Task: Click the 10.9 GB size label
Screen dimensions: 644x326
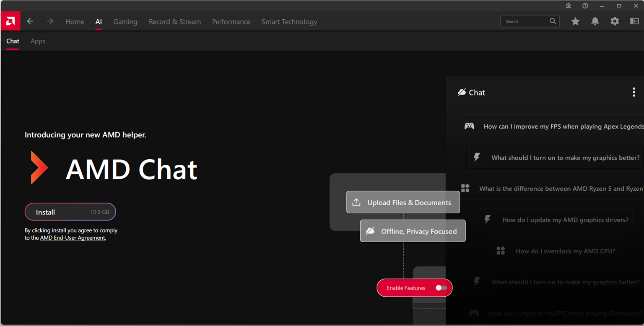Action: pos(100,212)
